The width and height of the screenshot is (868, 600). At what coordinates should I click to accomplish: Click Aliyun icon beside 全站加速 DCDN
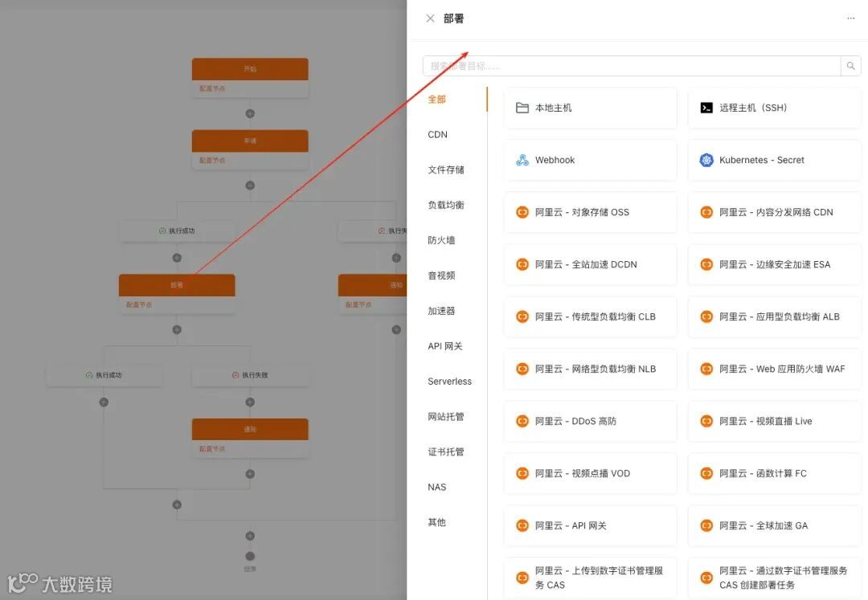pyautogui.click(x=522, y=264)
